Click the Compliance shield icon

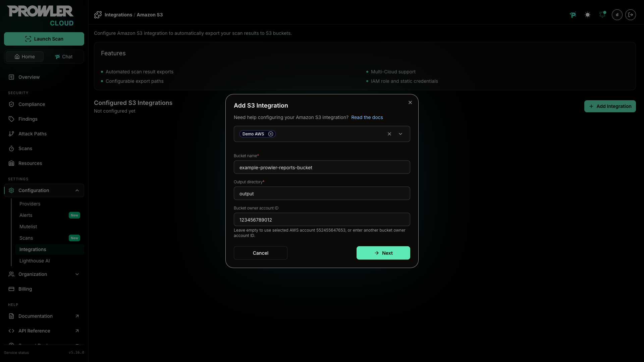11,104
